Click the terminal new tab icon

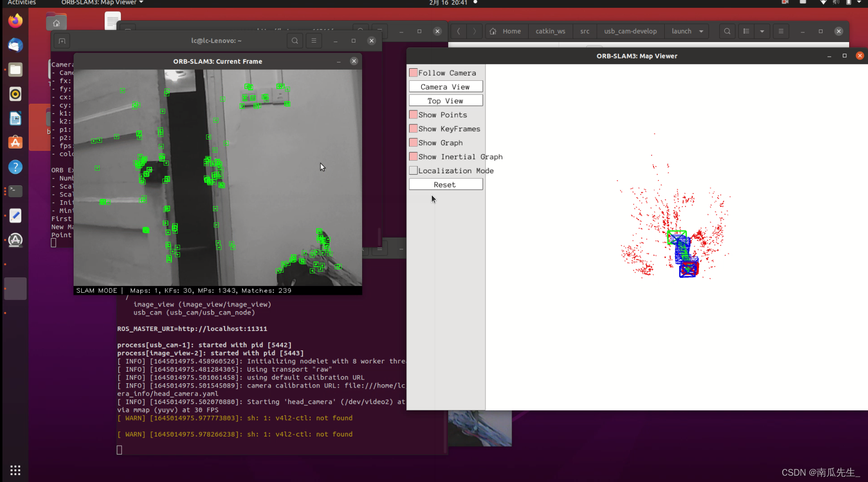62,41
